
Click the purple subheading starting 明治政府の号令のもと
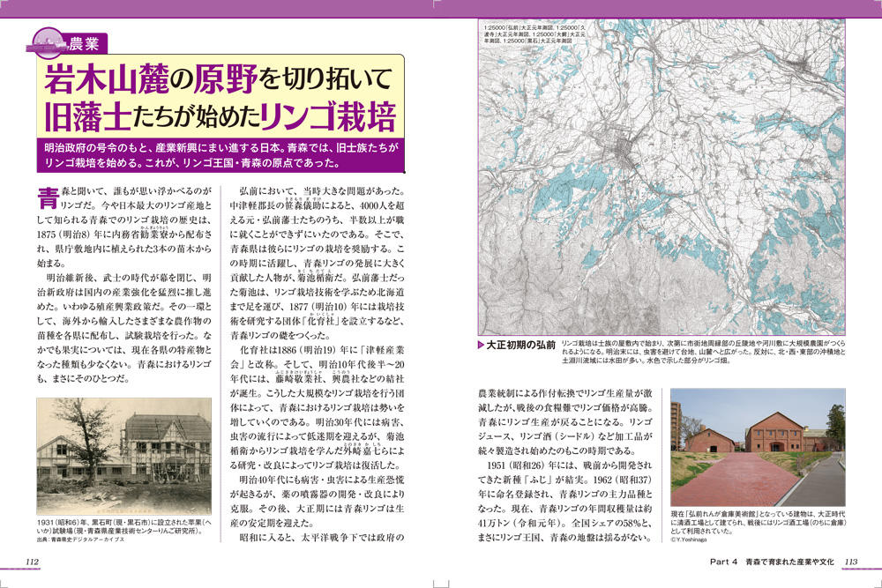[220, 156]
